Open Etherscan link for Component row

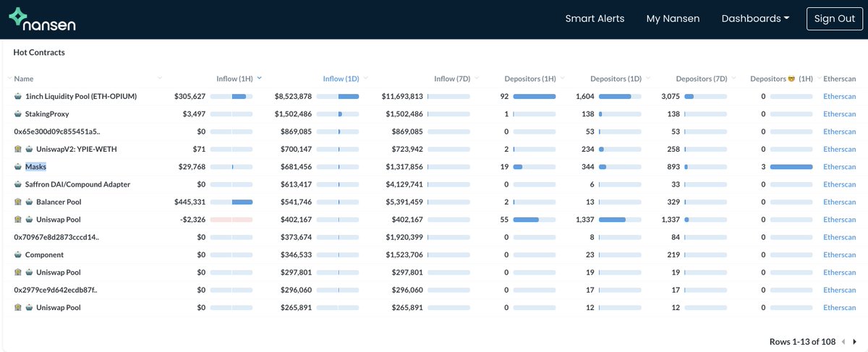tap(840, 254)
